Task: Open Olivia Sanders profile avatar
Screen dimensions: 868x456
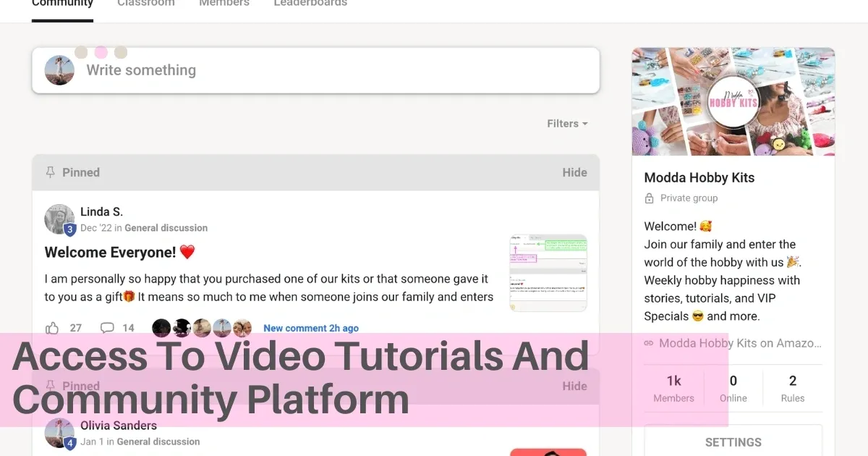Action: (59, 433)
